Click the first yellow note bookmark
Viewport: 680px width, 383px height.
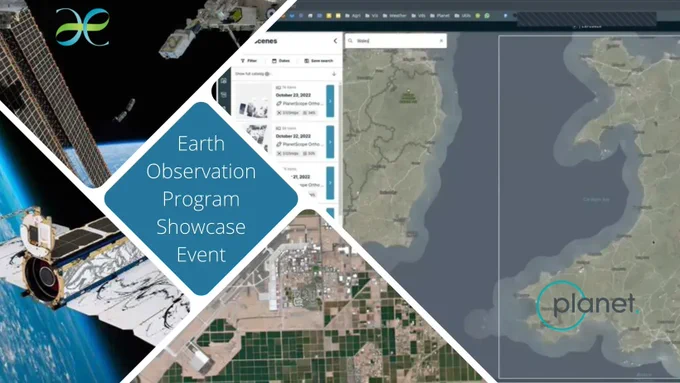[329, 16]
